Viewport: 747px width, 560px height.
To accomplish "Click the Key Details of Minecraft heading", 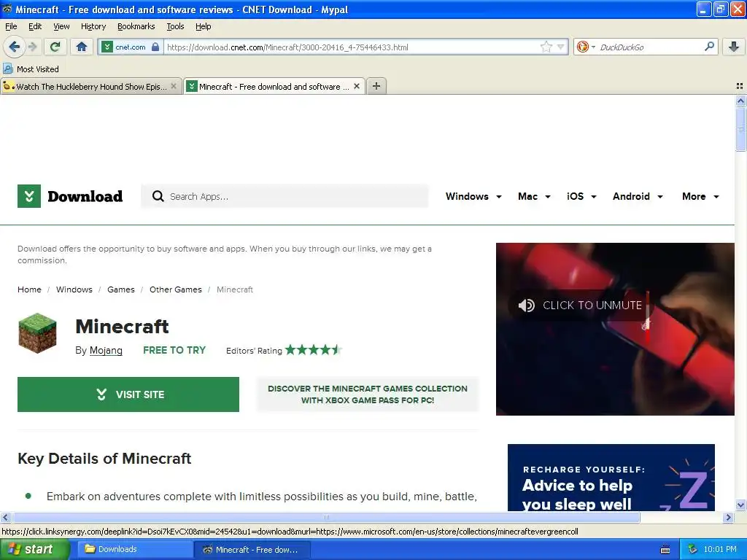I will click(104, 459).
